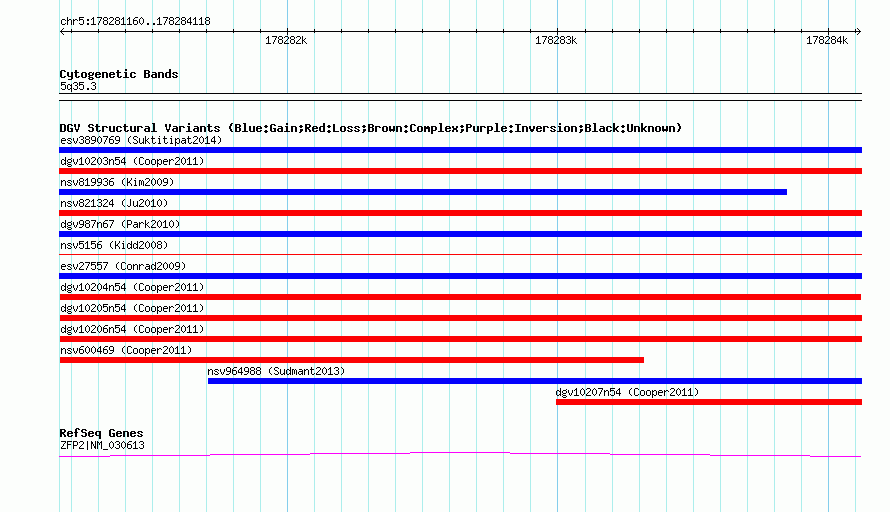The image size is (890, 512).
Task: Click the left arrow of the genome ruler
Action: [x=62, y=31]
